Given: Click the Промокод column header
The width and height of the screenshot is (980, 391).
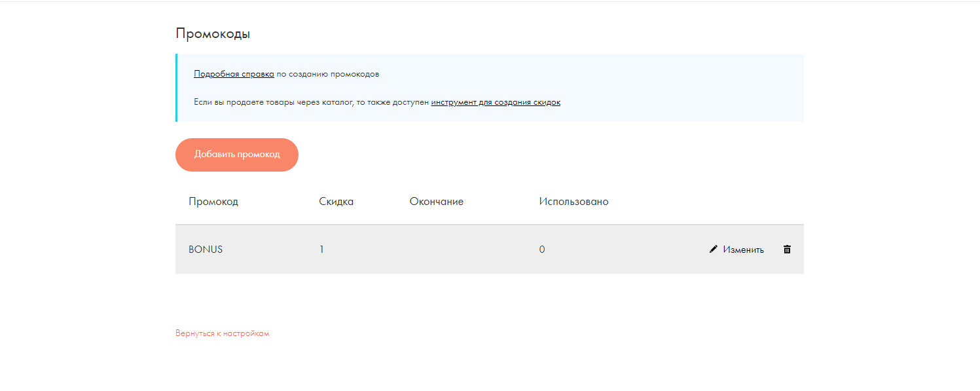Looking at the screenshot, I should click(214, 201).
